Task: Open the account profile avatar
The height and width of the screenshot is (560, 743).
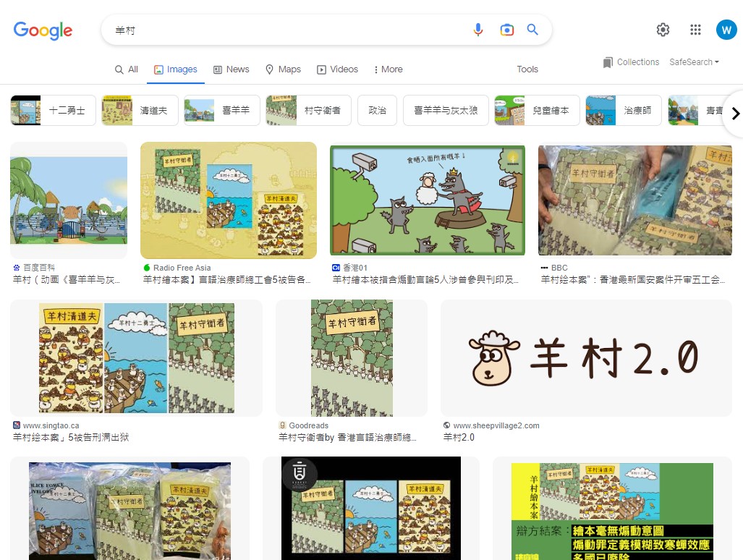Action: [726, 30]
